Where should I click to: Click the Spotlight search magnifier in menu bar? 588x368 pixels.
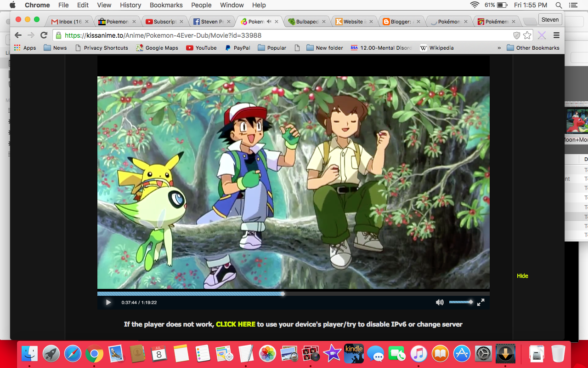558,5
